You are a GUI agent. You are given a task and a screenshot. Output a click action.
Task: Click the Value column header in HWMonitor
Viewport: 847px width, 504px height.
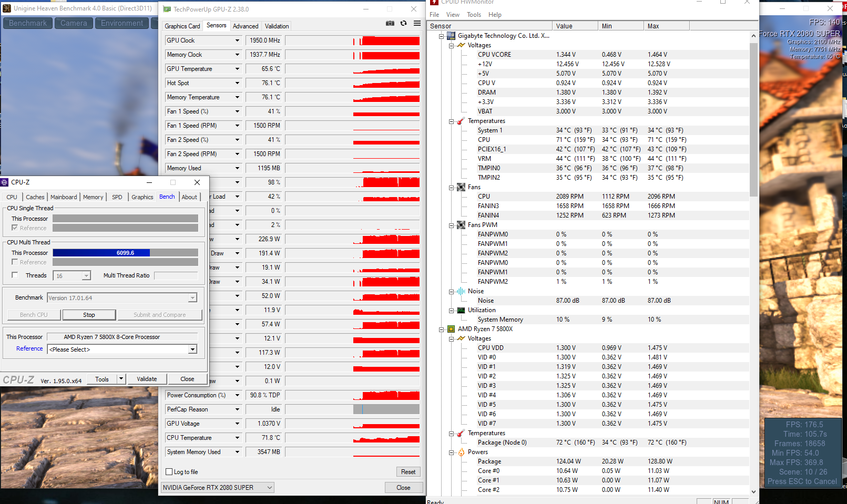[575, 26]
